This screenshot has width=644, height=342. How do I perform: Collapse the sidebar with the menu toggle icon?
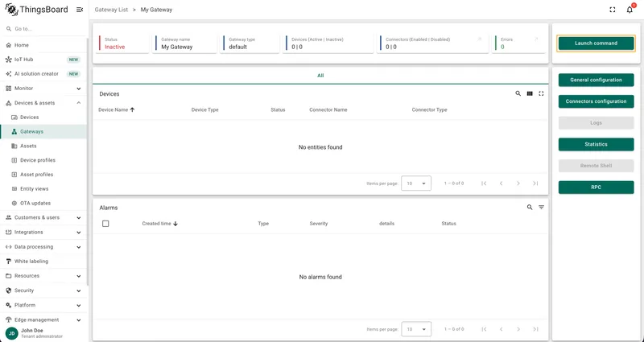point(80,10)
